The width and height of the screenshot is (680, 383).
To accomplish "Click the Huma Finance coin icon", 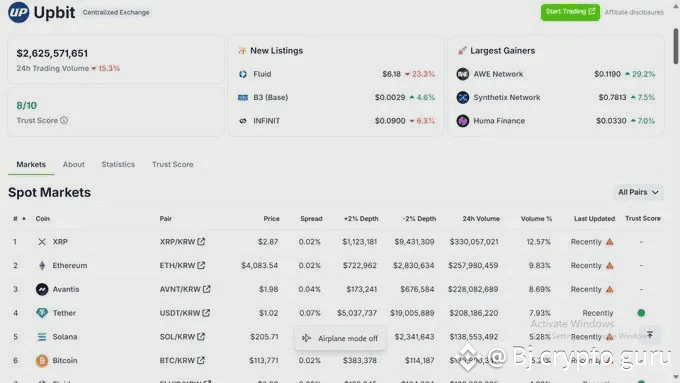I will [x=463, y=121].
